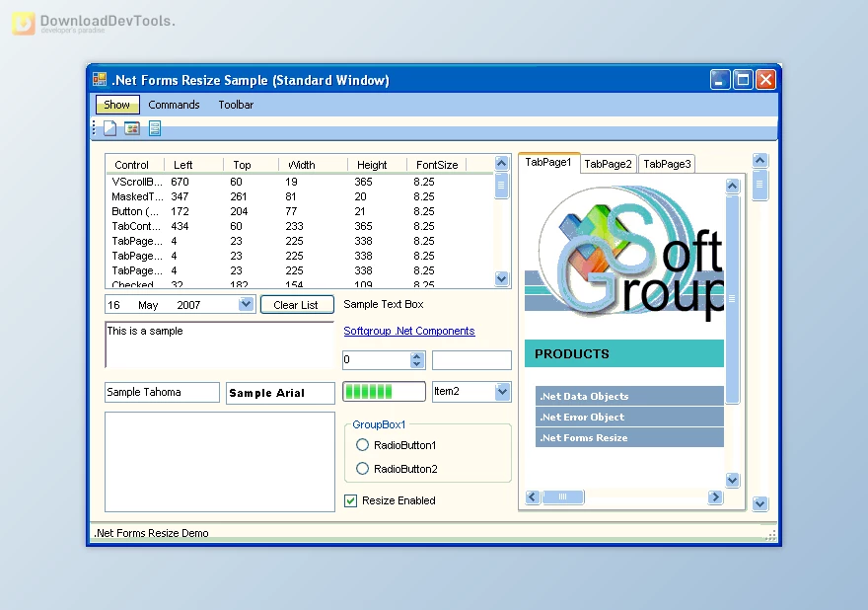Click .Net Error Object product link
The height and width of the screenshot is (610, 868).
click(629, 417)
